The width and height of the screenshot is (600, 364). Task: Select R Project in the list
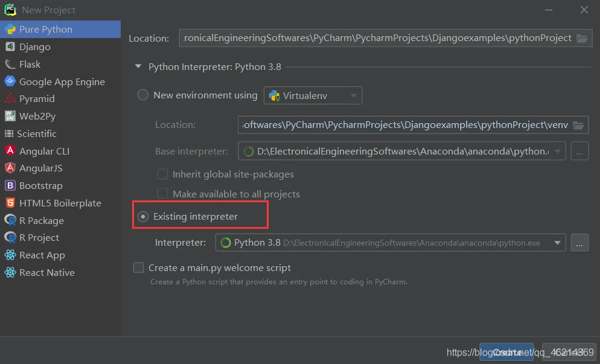pos(60,238)
